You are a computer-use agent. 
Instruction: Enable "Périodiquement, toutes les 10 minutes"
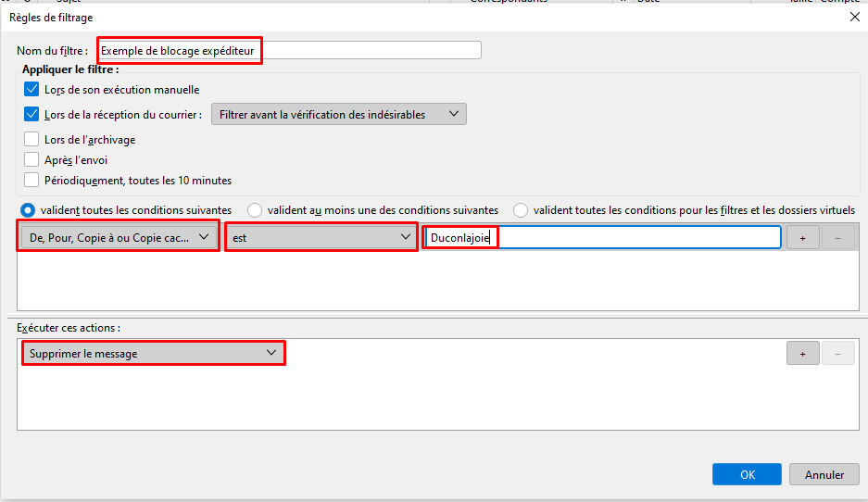click(x=31, y=181)
